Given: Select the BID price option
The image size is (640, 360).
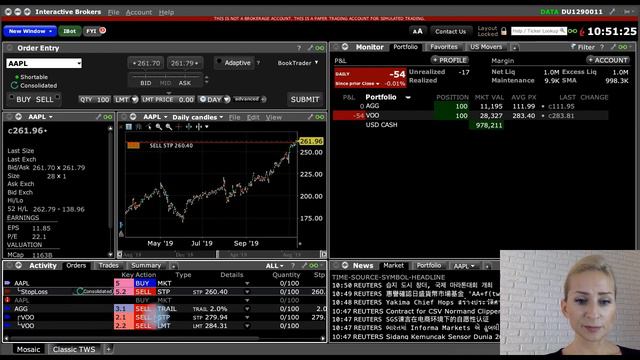Looking at the screenshot, I should (x=146, y=83).
